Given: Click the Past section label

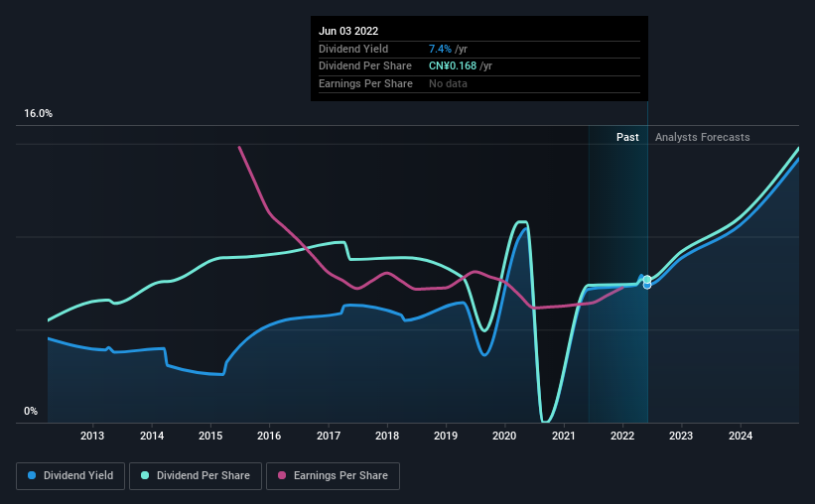Looking at the screenshot, I should [627, 137].
